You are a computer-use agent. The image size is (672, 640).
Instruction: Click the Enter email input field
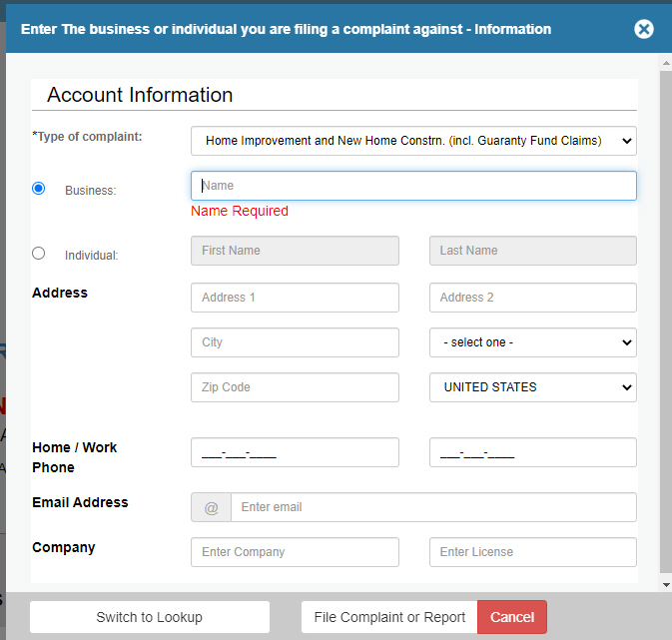pyautogui.click(x=433, y=507)
